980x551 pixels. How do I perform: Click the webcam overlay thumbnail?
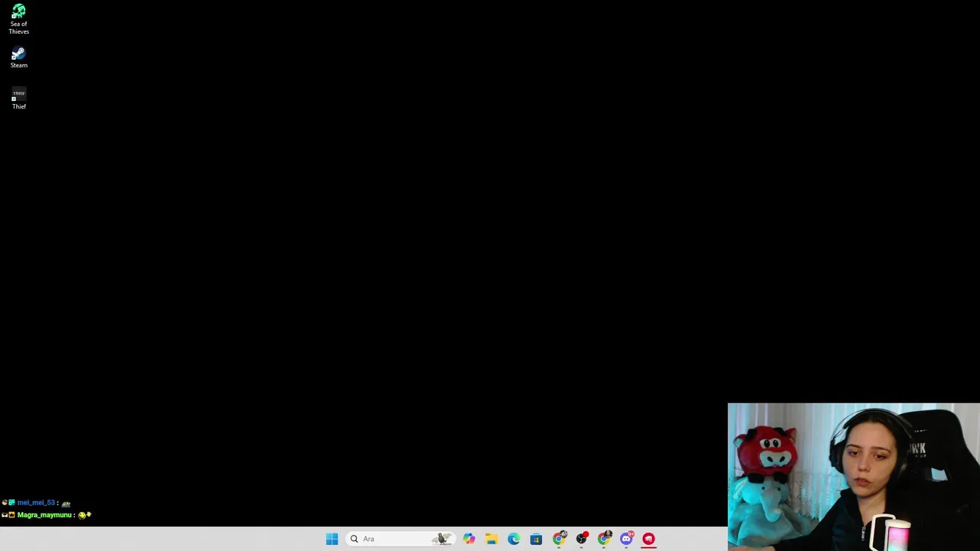point(854,477)
